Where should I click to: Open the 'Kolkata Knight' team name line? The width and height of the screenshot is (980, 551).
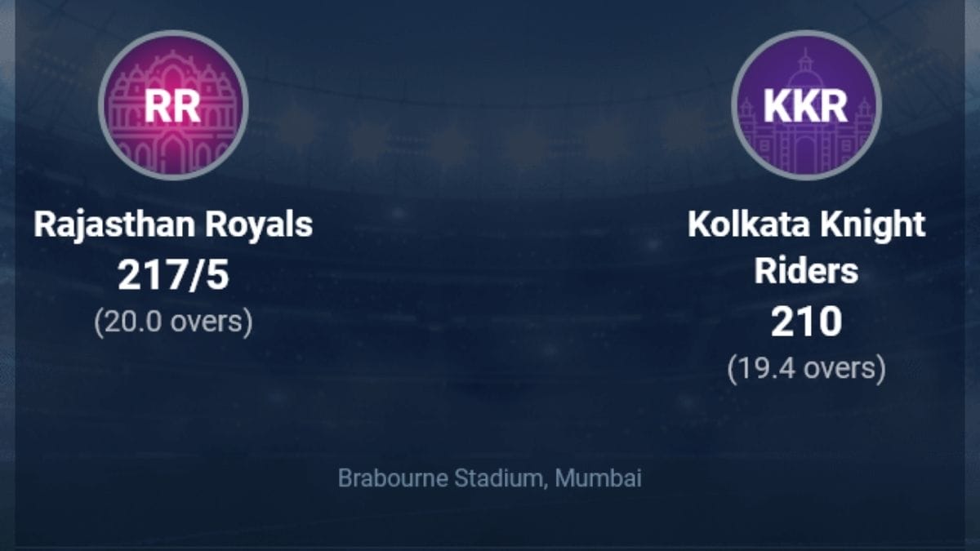pyautogui.click(x=806, y=224)
